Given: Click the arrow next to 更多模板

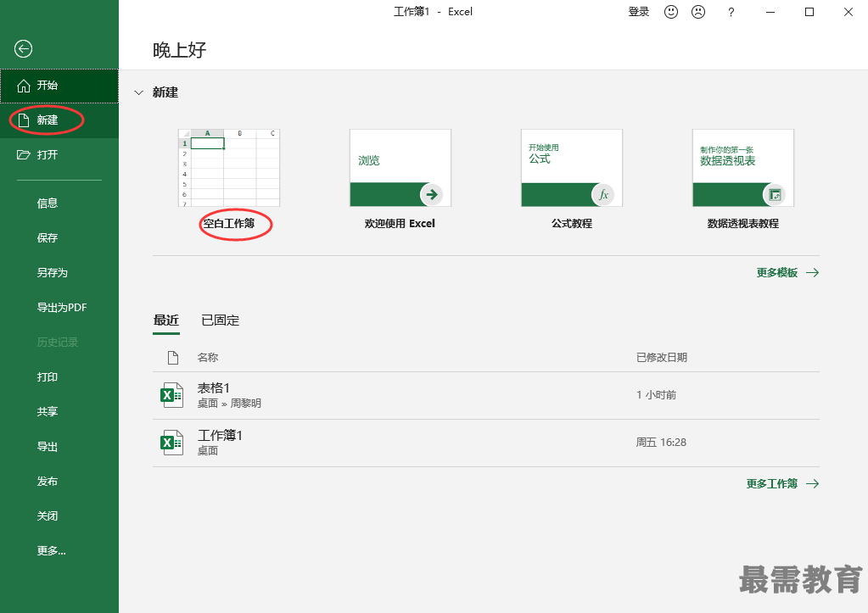Looking at the screenshot, I should [812, 273].
